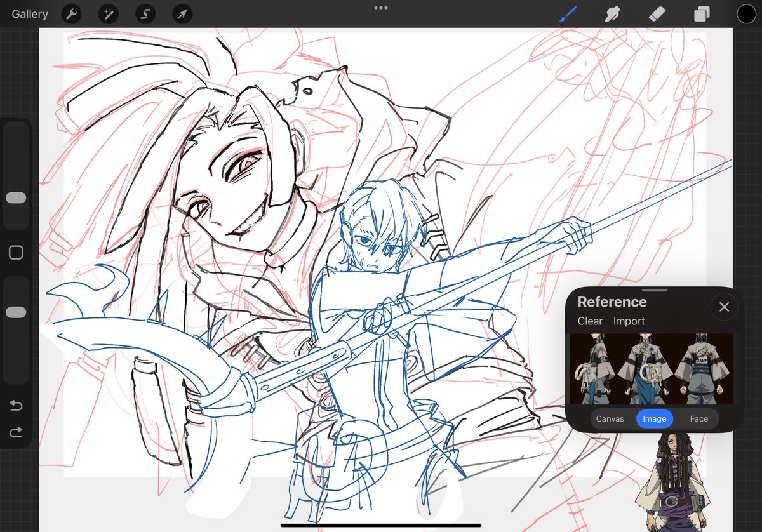Image resolution: width=762 pixels, height=532 pixels.
Task: Select the Selection S-shaped tool
Action: point(145,14)
